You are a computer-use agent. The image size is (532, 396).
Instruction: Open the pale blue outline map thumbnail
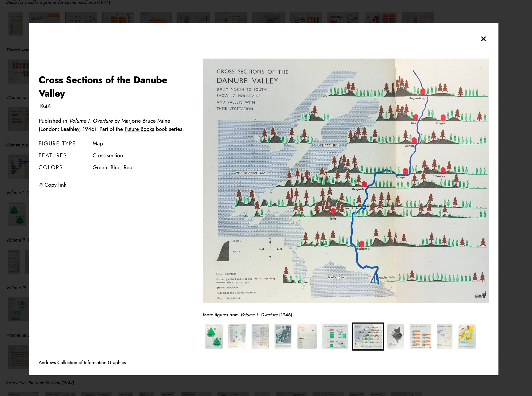click(444, 336)
